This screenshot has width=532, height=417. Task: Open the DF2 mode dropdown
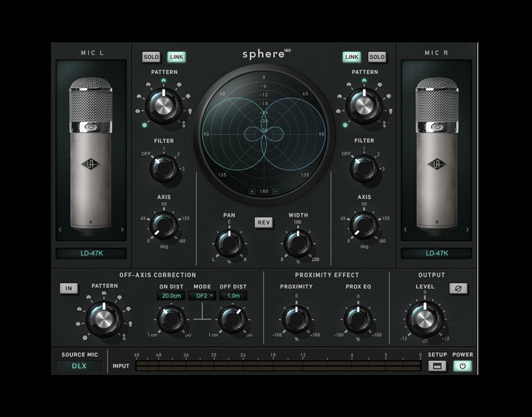coord(202,296)
